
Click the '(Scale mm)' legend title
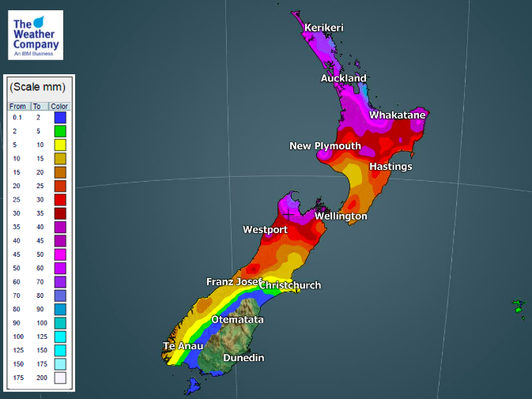pos(37,87)
